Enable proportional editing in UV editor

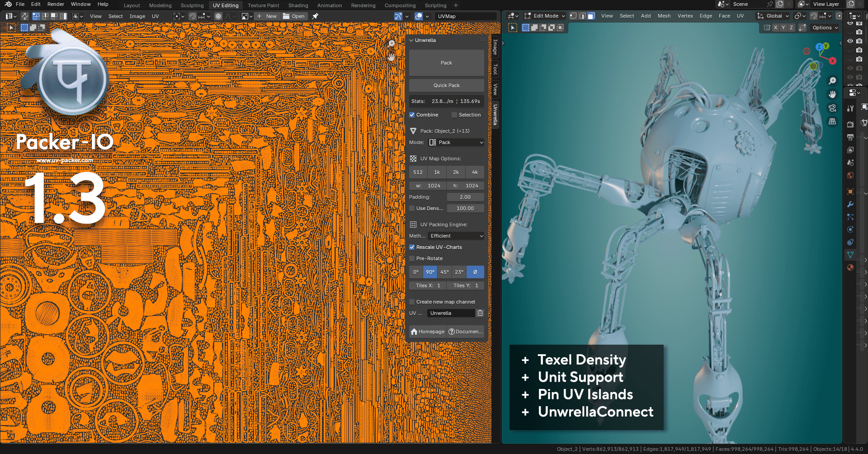click(218, 16)
